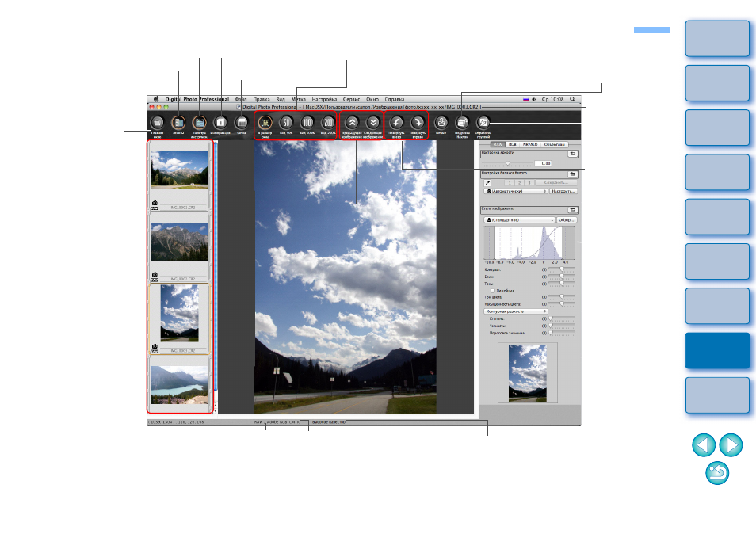Switch to the NR/ALO tab
The width and height of the screenshot is (756, 534).
click(530, 144)
